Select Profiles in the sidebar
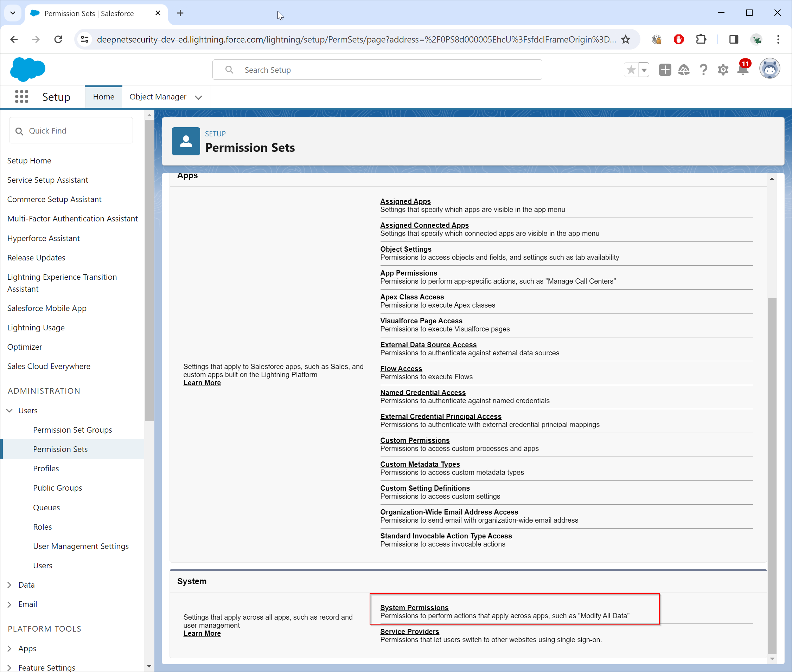Viewport: 792px width, 672px height. [46, 469]
